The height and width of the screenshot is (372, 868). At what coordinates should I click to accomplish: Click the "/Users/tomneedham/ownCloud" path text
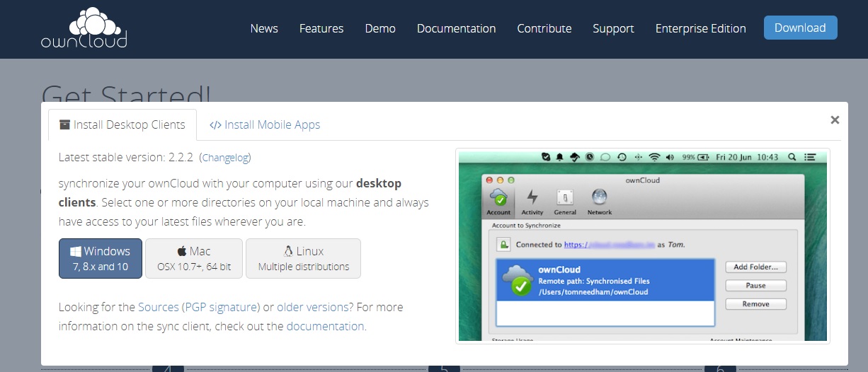click(x=593, y=291)
